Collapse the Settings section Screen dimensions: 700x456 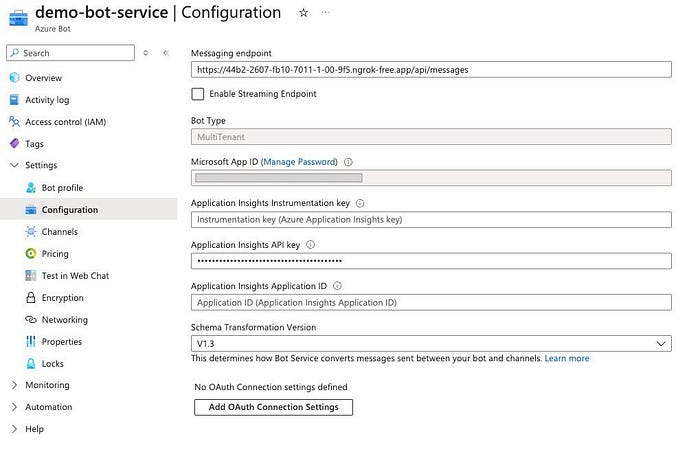click(x=14, y=166)
